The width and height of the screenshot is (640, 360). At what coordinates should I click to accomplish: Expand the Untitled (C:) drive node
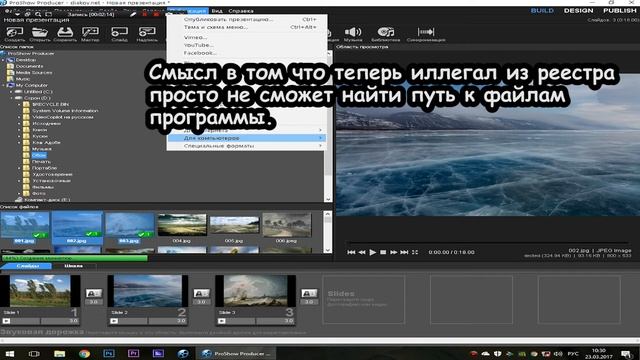click(11, 92)
